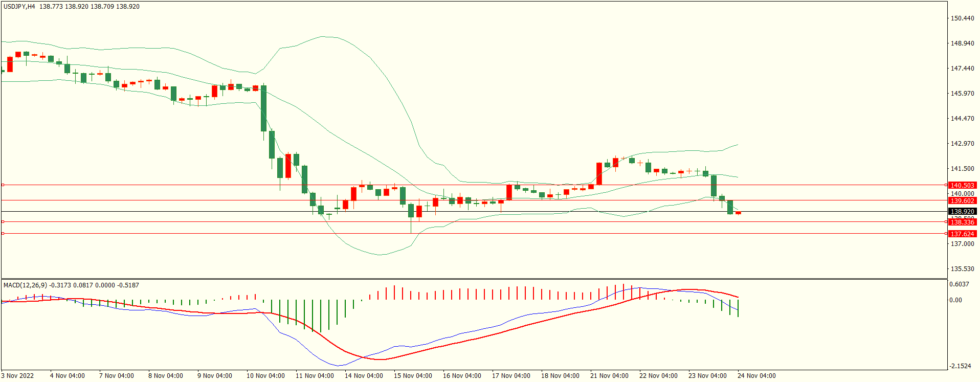
Task: Click the latest small red candle
Action: (x=738, y=213)
